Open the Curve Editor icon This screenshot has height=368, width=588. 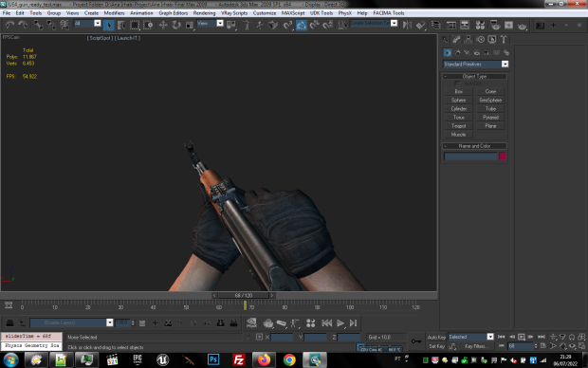tap(451, 25)
